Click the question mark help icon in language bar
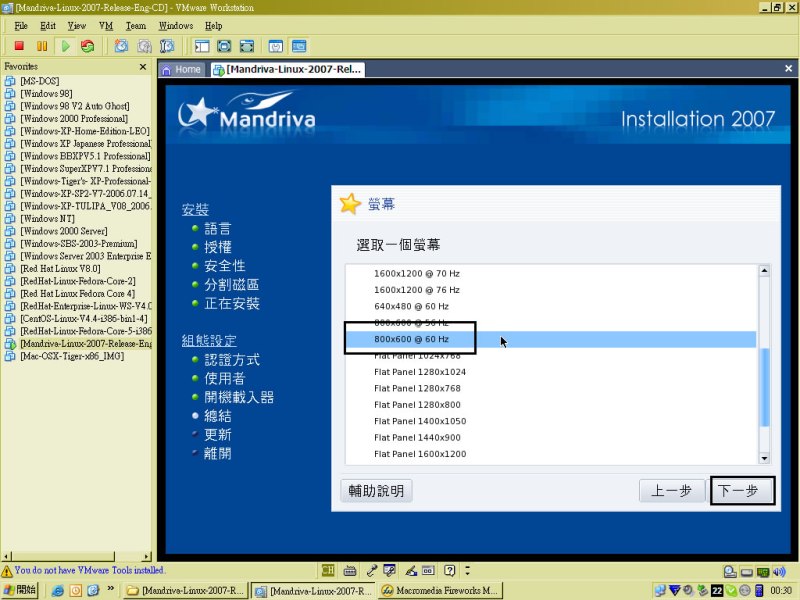Image resolution: width=800 pixels, height=600 pixels. click(449, 570)
